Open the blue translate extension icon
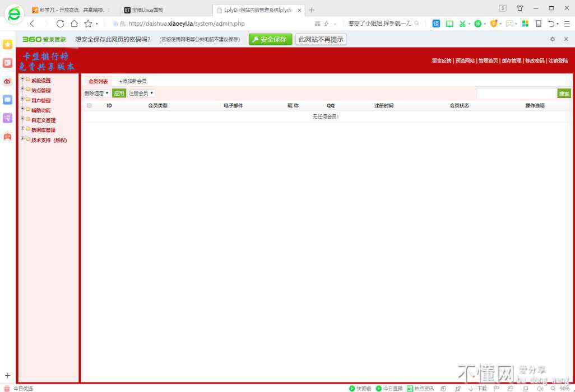Screen dimensions: 575x392 click(436, 24)
